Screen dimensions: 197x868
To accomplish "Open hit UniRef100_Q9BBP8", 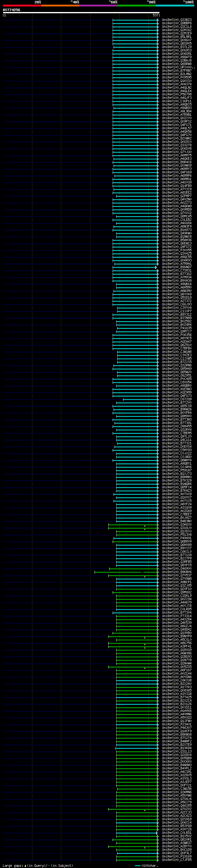I will pos(177,23).
